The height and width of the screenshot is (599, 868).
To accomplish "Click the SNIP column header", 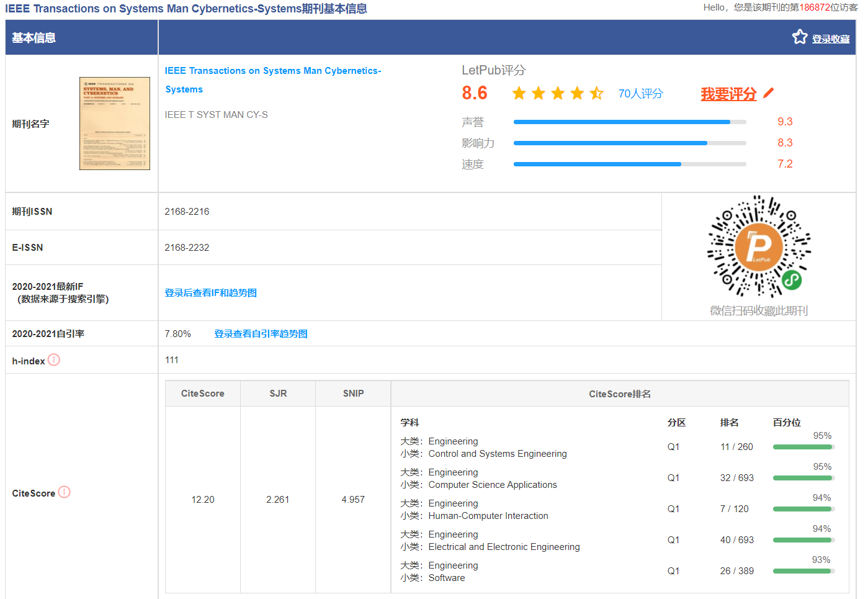I will [x=353, y=394].
